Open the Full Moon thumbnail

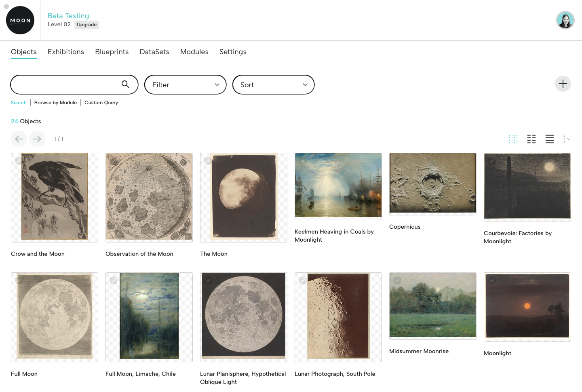54,317
